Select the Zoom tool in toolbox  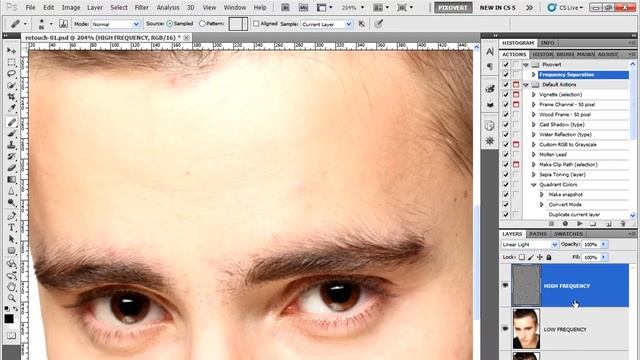tap(11, 298)
